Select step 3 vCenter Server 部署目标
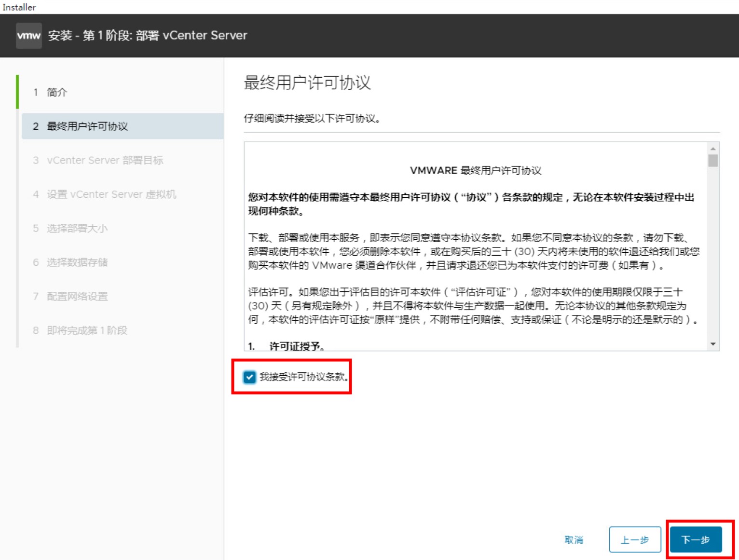Viewport: 739px width, 560px height. coord(105,160)
